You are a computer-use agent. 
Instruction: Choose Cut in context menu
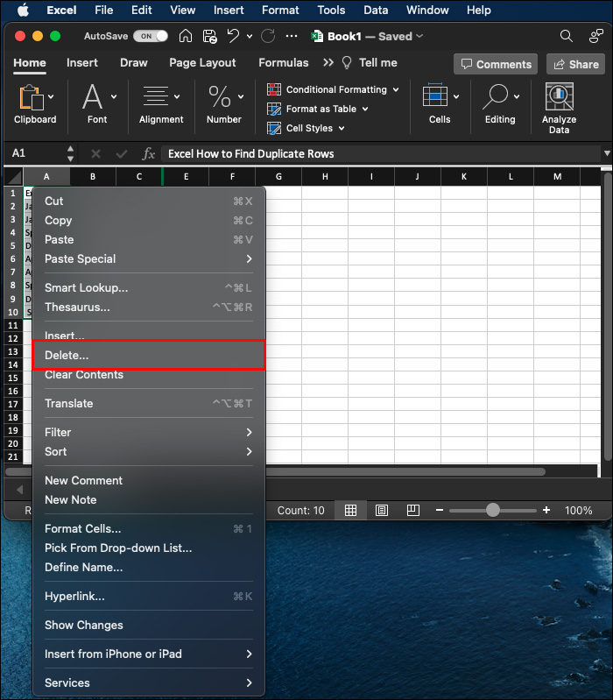click(149, 201)
